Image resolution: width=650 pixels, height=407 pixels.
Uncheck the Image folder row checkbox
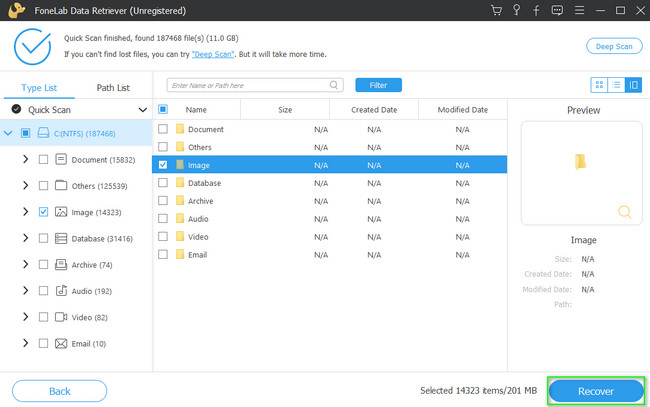point(163,165)
